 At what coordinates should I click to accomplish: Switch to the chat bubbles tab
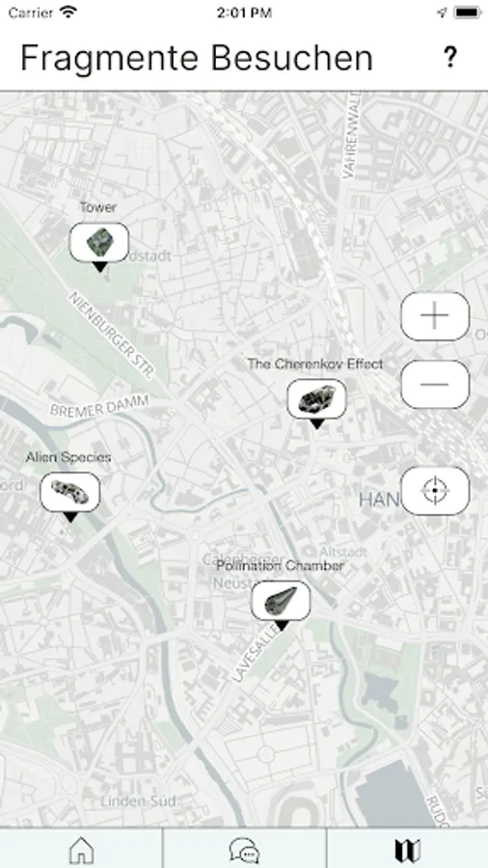pos(244,850)
